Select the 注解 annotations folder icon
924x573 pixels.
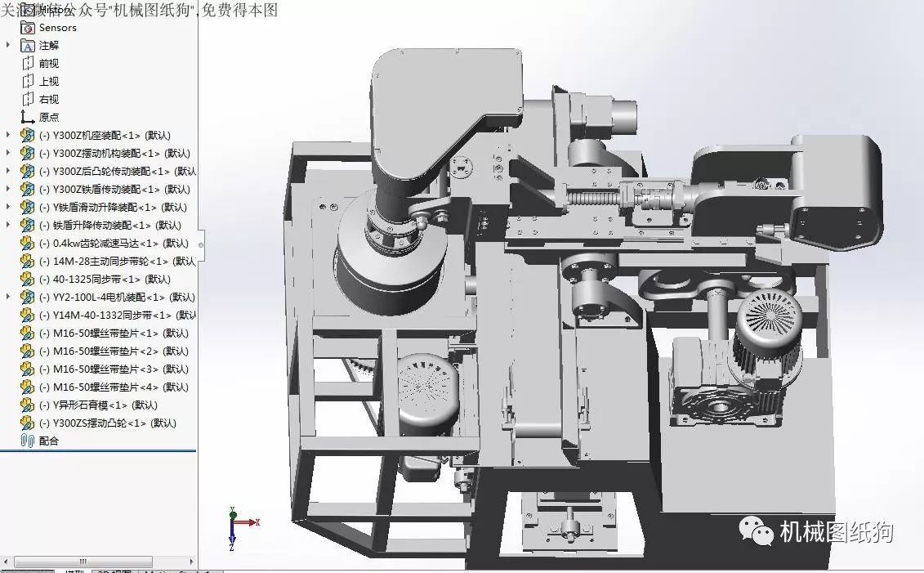tap(28, 46)
